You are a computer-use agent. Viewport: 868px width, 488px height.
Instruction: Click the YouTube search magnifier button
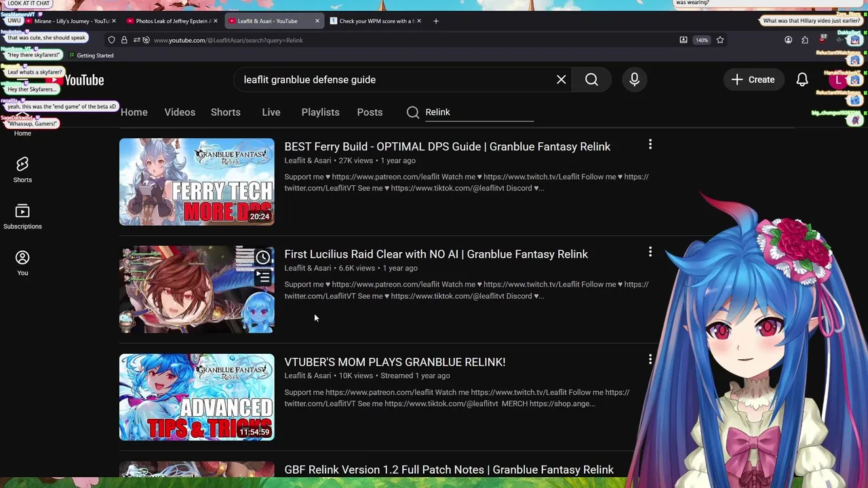(x=591, y=79)
